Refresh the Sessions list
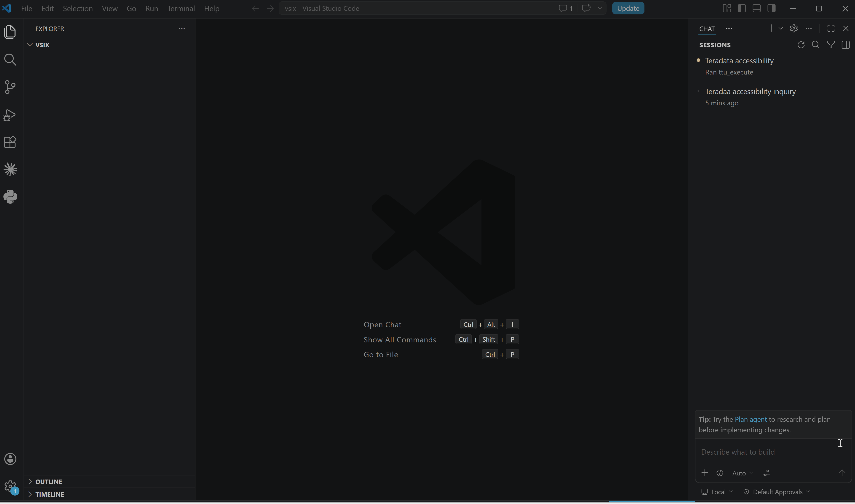 tap(801, 45)
